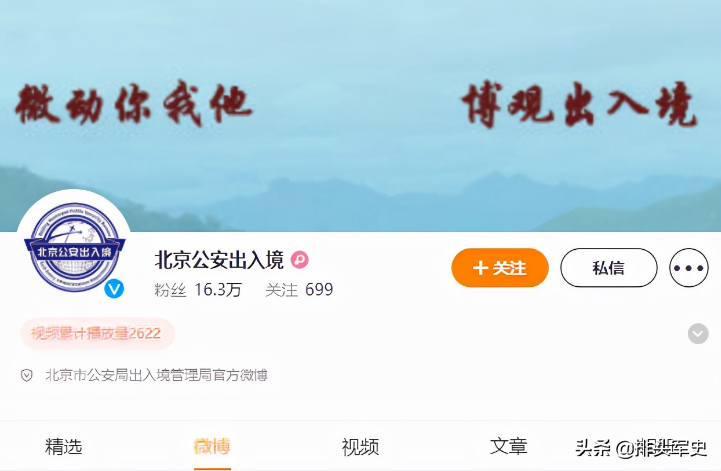
Task: Click the blue V verification badge
Action: click(x=114, y=288)
